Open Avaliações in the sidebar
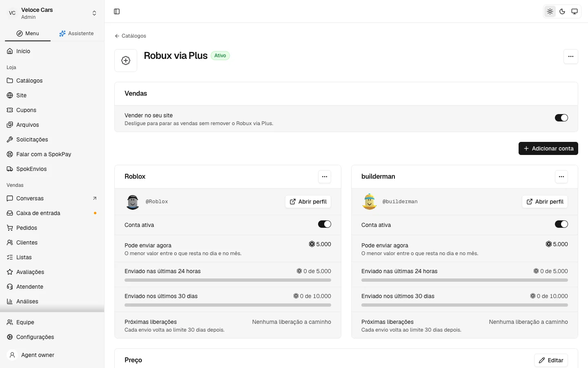Screen dimensions: 588x368 point(52,272)
